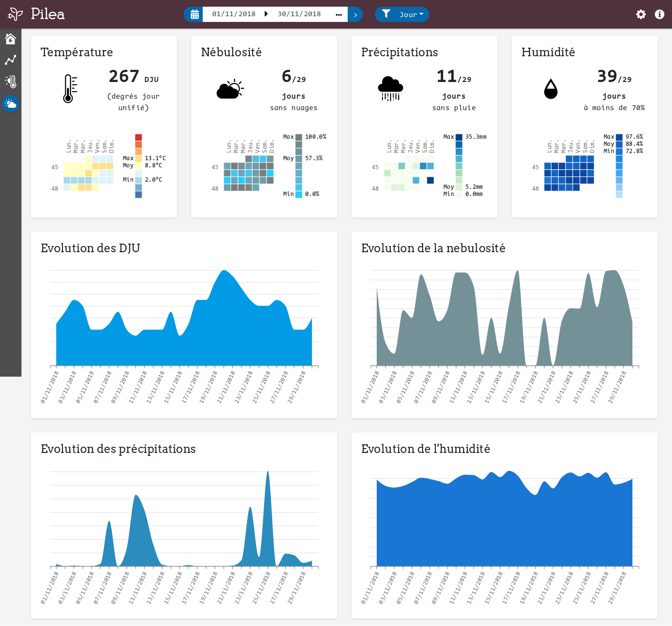Image resolution: width=672 pixels, height=626 pixels.
Task: Click the 13.1°C max temperature label
Action: (155, 158)
